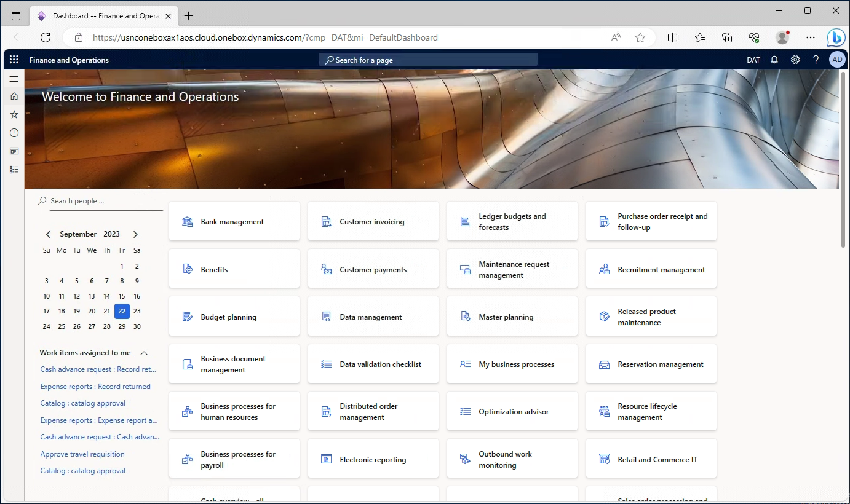Open Resource lifecycle management tile
This screenshot has width=850, height=504.
click(651, 412)
